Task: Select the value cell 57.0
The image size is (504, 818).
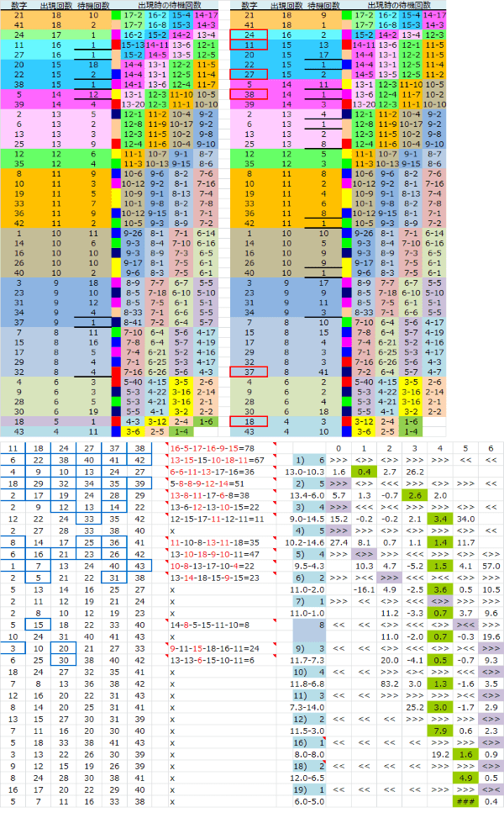Action: pos(491,566)
